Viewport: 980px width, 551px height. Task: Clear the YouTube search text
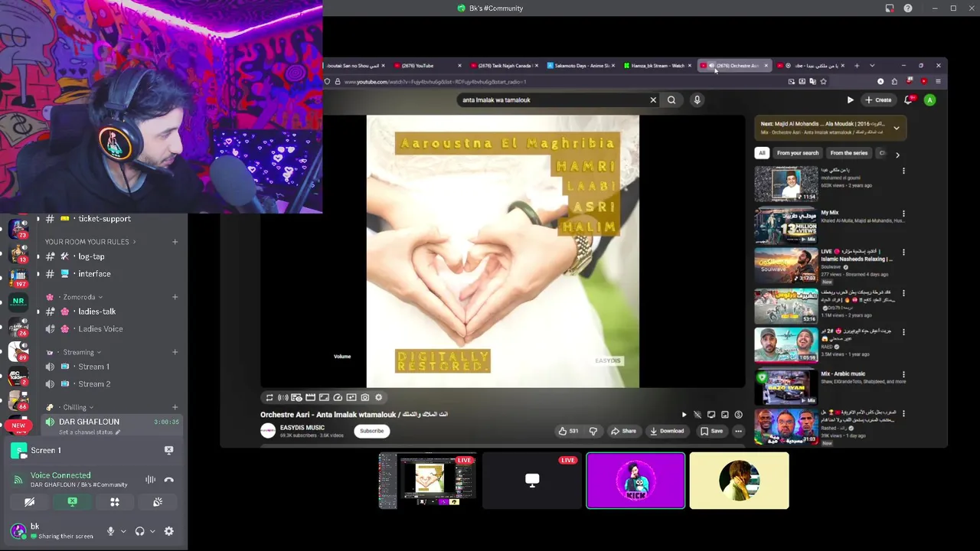(x=653, y=99)
